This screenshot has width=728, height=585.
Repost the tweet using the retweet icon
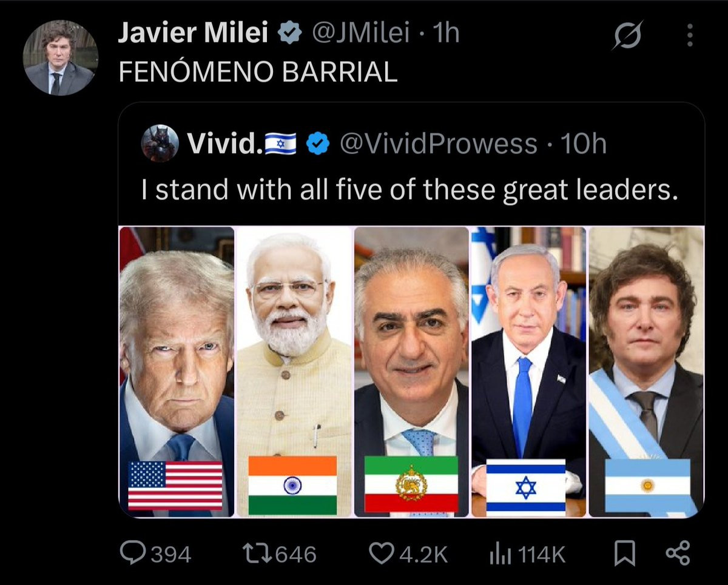(x=254, y=553)
